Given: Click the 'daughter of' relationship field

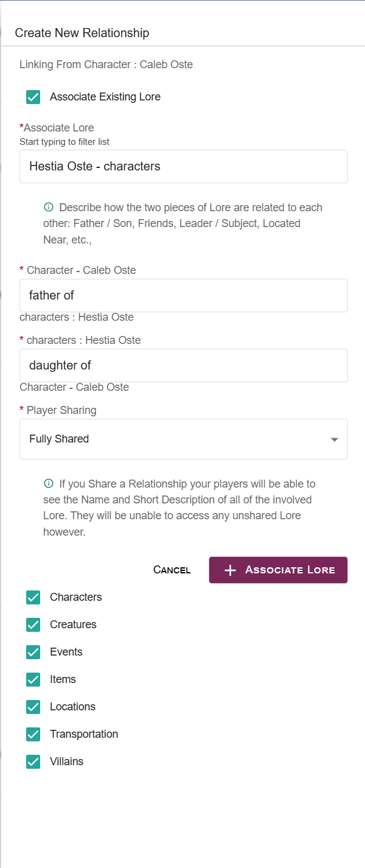Looking at the screenshot, I should (x=183, y=365).
